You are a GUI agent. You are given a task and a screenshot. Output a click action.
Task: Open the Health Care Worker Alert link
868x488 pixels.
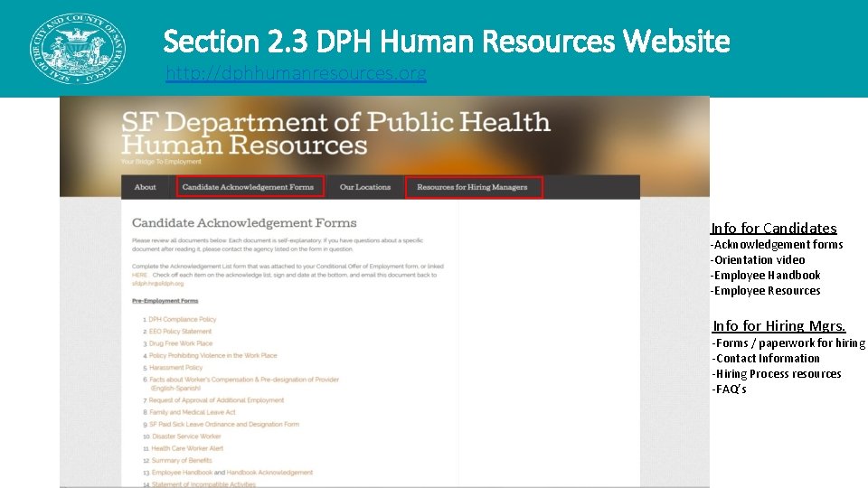pyautogui.click(x=187, y=449)
